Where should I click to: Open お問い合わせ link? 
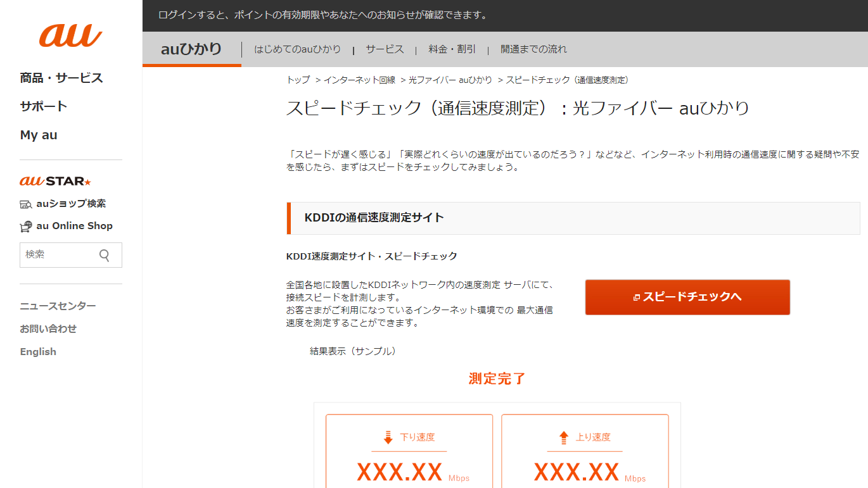pyautogui.click(x=48, y=329)
